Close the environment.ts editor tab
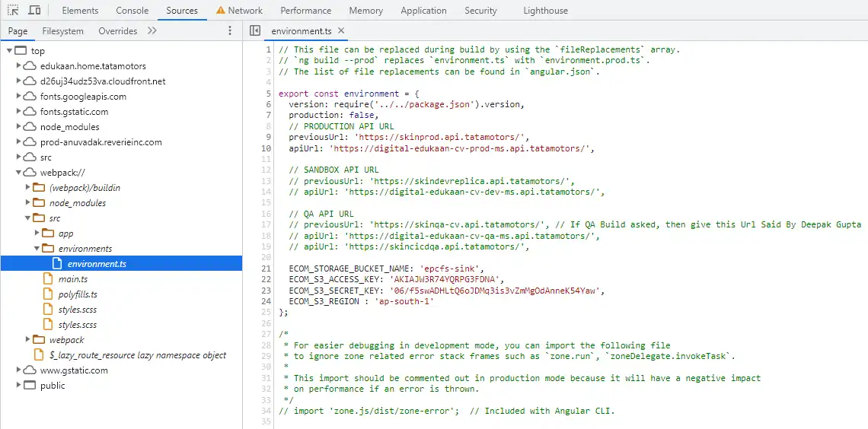The image size is (868, 429). 341,31
